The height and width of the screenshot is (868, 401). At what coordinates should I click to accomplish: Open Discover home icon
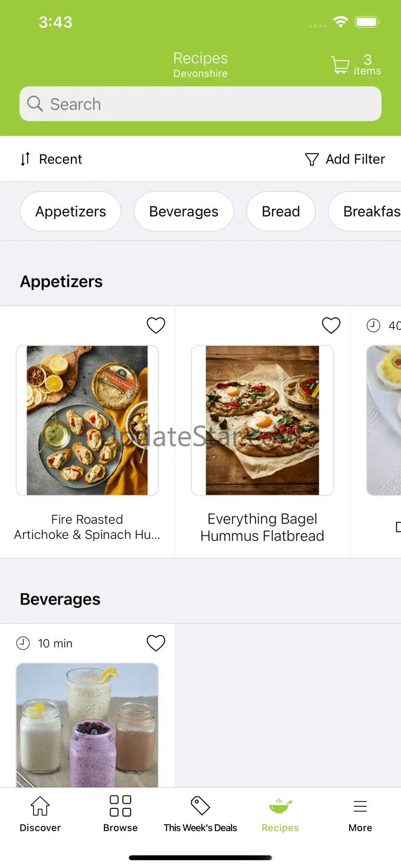40,806
